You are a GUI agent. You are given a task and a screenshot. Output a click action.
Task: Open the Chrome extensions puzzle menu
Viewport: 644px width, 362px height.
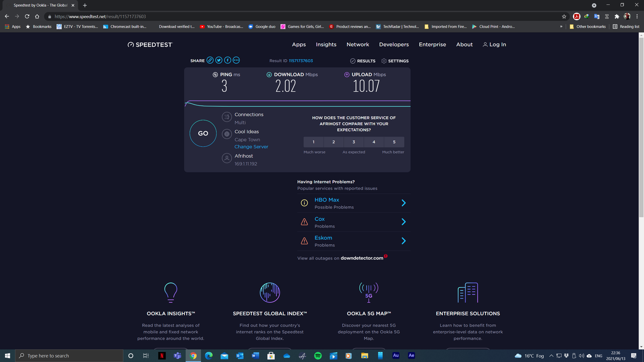tap(617, 17)
